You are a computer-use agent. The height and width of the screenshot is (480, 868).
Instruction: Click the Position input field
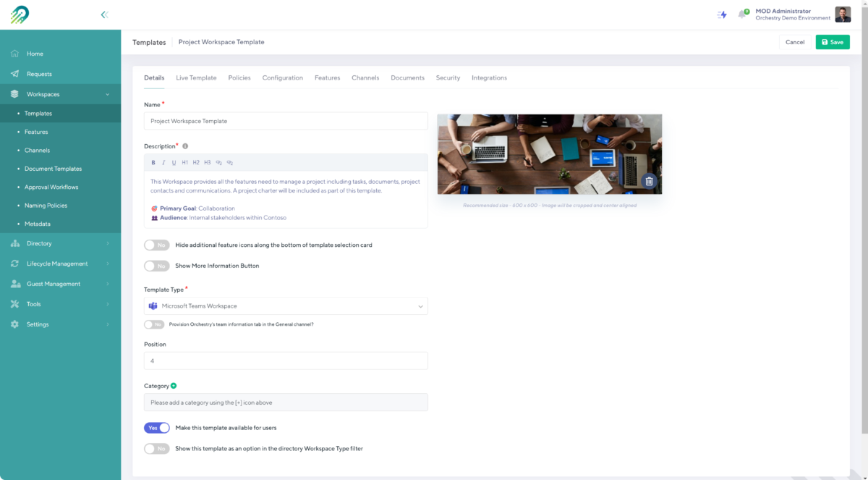point(286,360)
